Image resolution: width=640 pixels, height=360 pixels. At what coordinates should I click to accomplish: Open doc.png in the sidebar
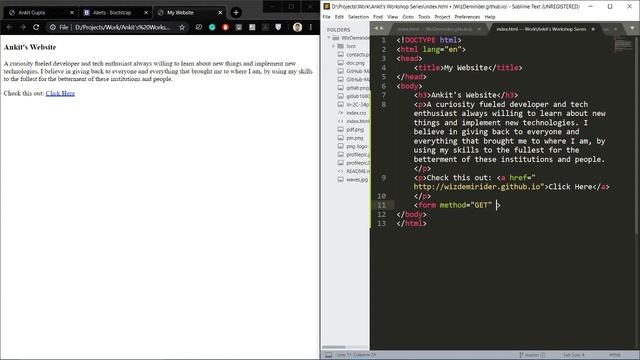tap(356, 63)
